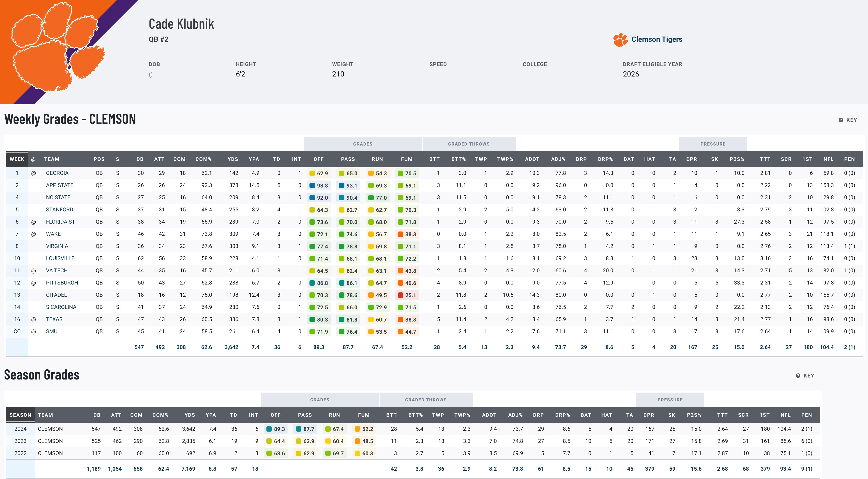Select the 2023 season row label

pos(20,441)
